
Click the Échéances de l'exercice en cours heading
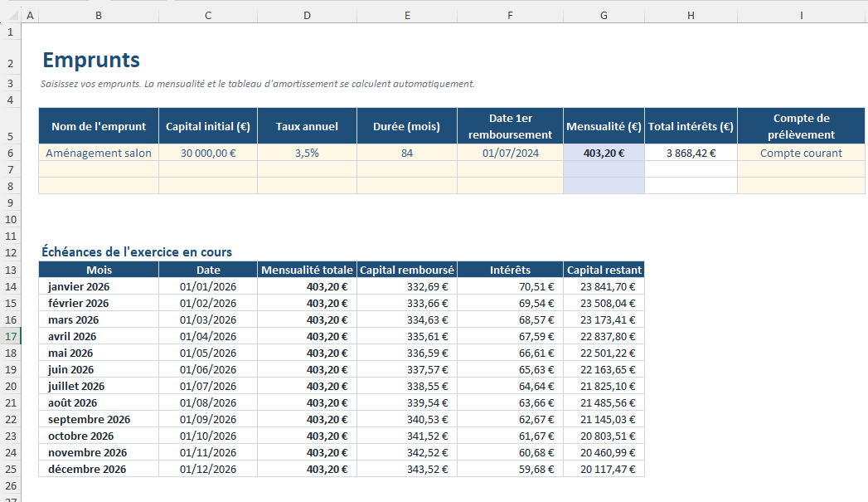pyautogui.click(x=137, y=252)
